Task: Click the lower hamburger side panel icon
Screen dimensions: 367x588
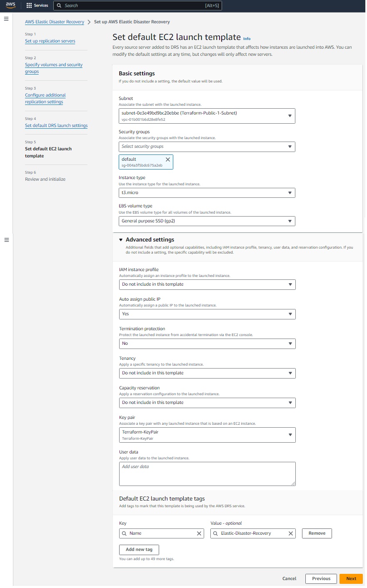Action: 7,240
